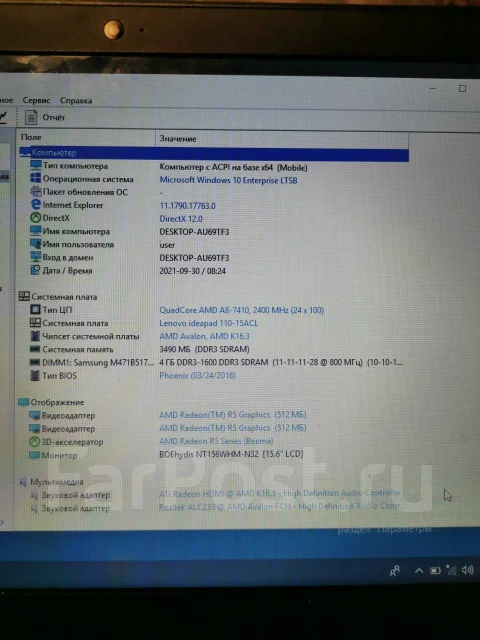Open the Microsoft Windows 10 Enterprise LTSB link
Image resolution: width=480 pixels, height=640 pixels.
(x=228, y=180)
